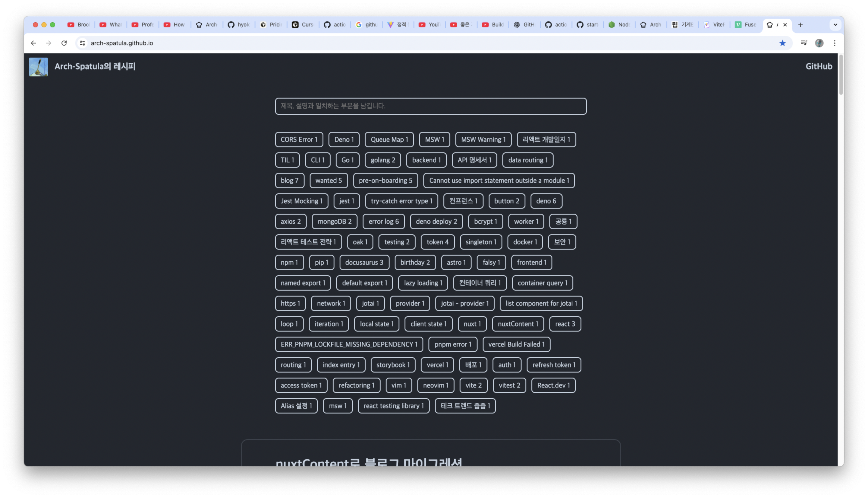Screen dimensions: 868x498
Task: Expand the tab search dropdown arrow
Action: tap(835, 25)
